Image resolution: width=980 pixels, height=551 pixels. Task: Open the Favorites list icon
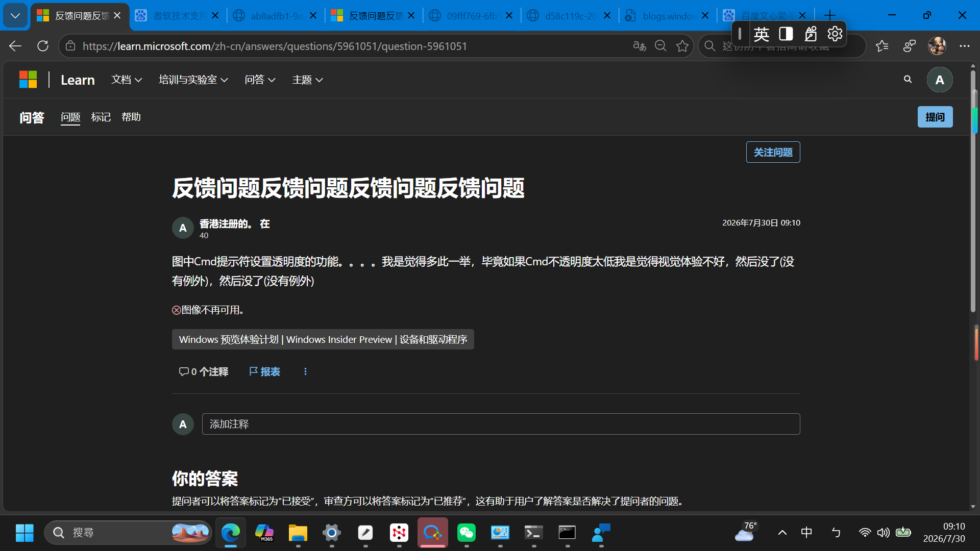pyautogui.click(x=882, y=46)
